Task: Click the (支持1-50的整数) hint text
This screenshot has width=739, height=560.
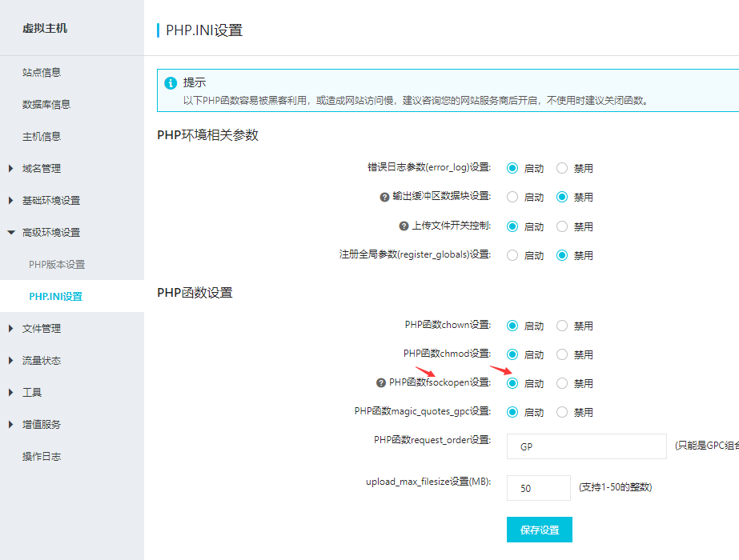Action: 615,487
